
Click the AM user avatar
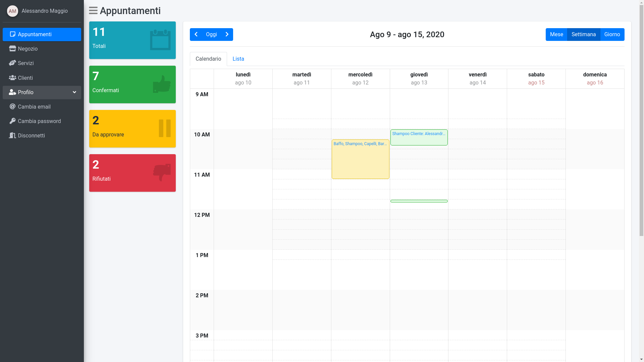click(x=12, y=11)
